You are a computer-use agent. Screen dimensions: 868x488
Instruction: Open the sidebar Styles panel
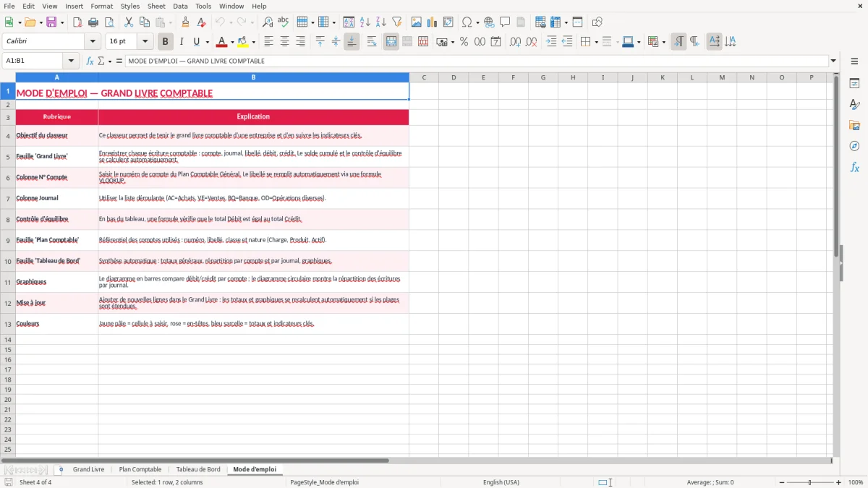click(x=854, y=104)
